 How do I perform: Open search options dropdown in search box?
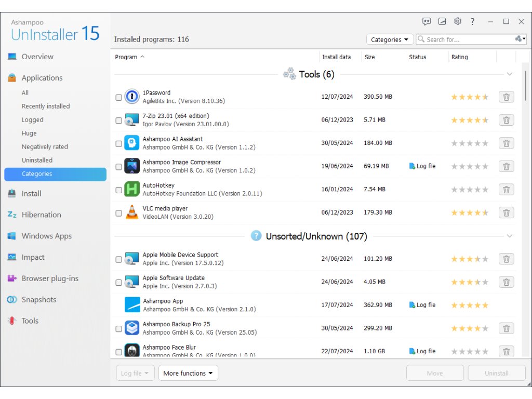point(520,38)
